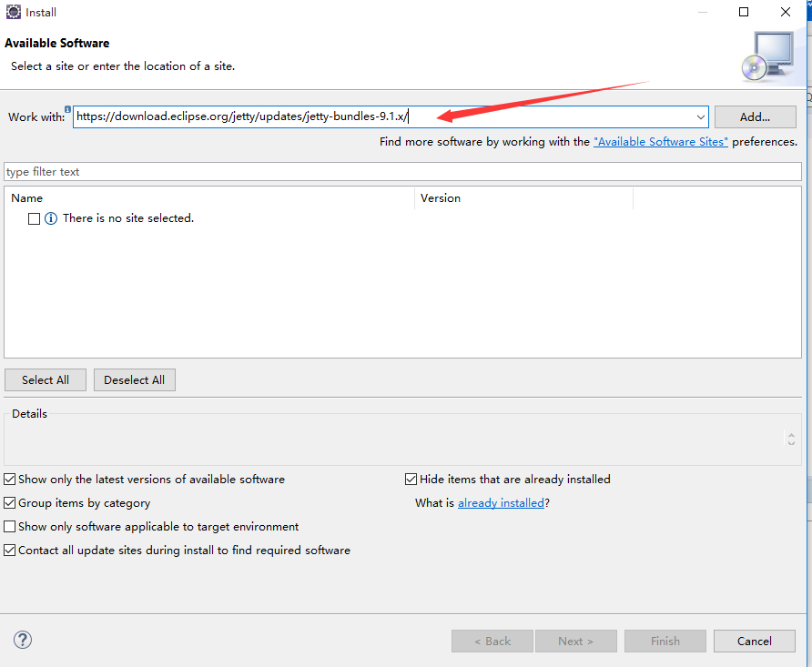Screen dimensions: 812x667
Task: Minimize the Install window
Action: [x=702, y=12]
